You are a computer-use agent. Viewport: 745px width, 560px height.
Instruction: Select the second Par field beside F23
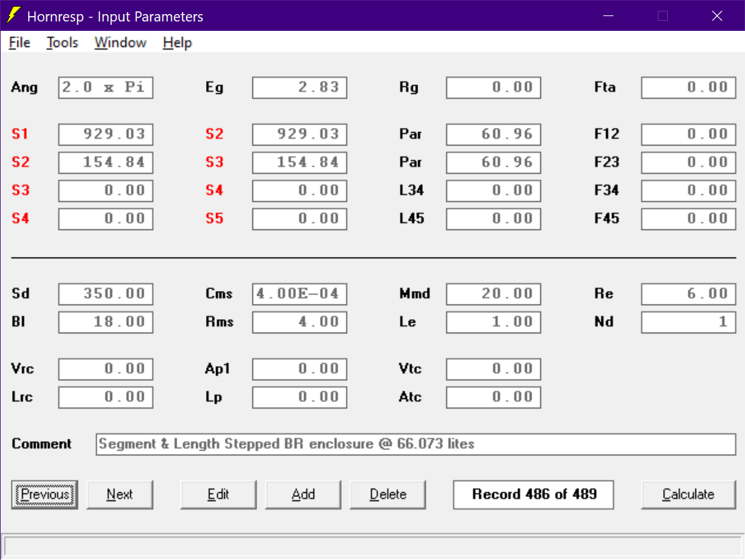[494, 162]
